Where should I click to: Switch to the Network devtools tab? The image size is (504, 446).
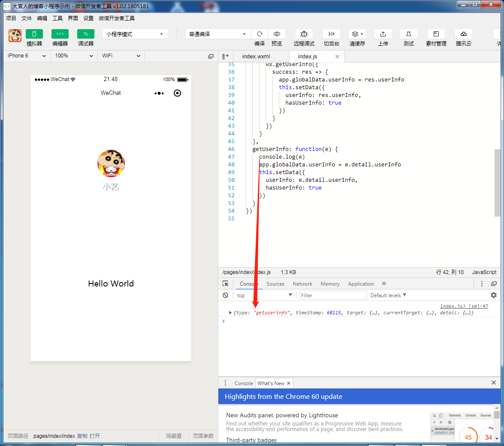(x=302, y=284)
